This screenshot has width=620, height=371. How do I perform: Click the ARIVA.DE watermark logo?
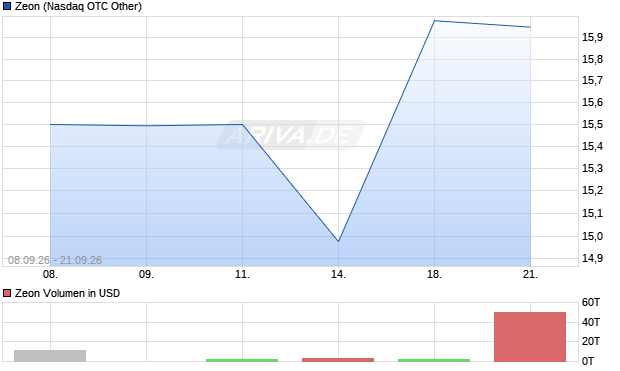tap(291, 135)
